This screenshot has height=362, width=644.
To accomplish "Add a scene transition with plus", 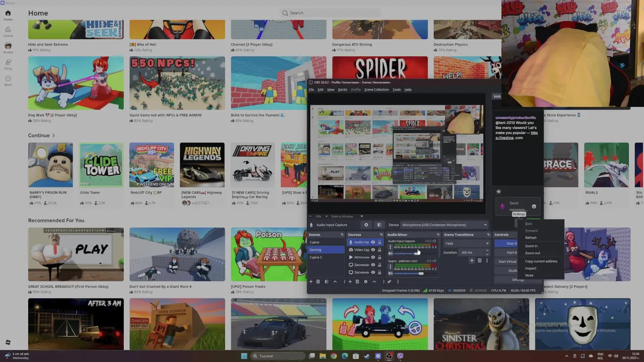I will pos(471,260).
